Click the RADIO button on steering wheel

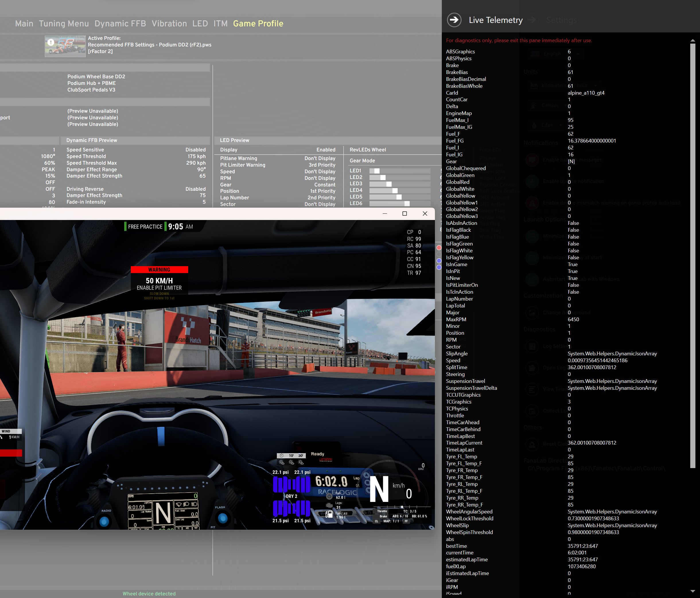tap(104, 522)
